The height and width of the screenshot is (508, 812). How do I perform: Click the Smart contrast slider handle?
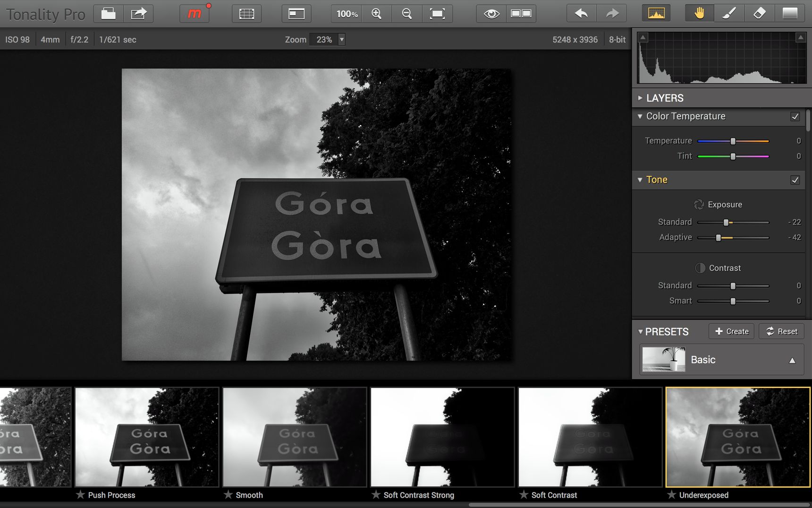[x=733, y=301]
